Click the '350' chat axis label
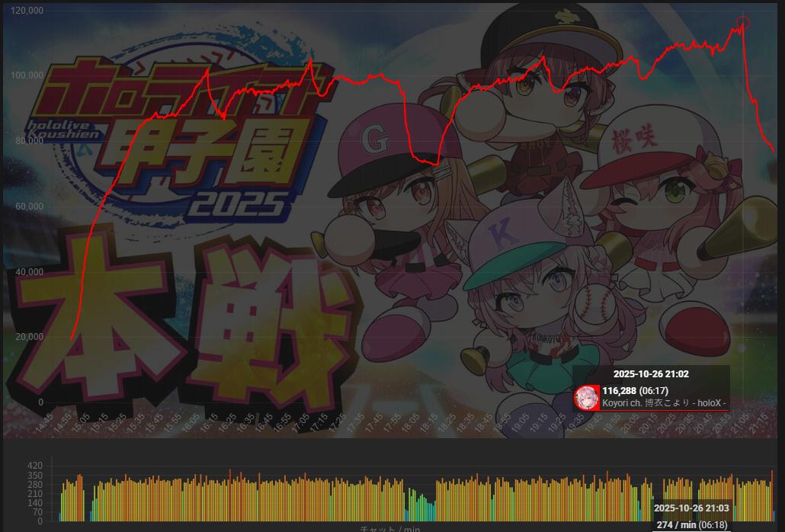The image size is (785, 532). pos(35,476)
